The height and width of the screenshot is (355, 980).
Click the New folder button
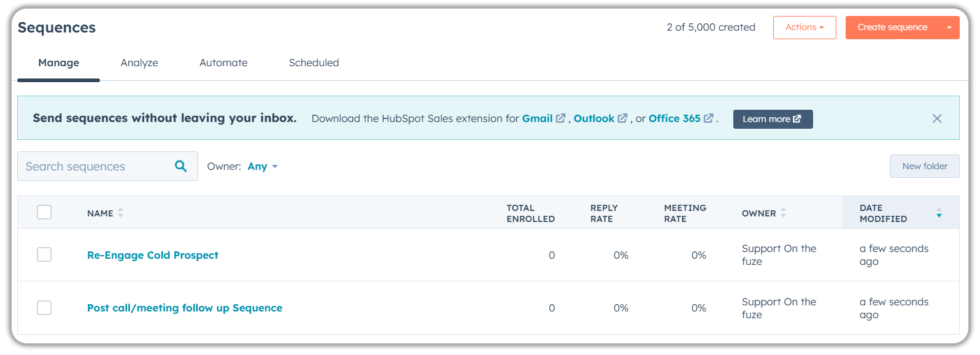coord(924,166)
